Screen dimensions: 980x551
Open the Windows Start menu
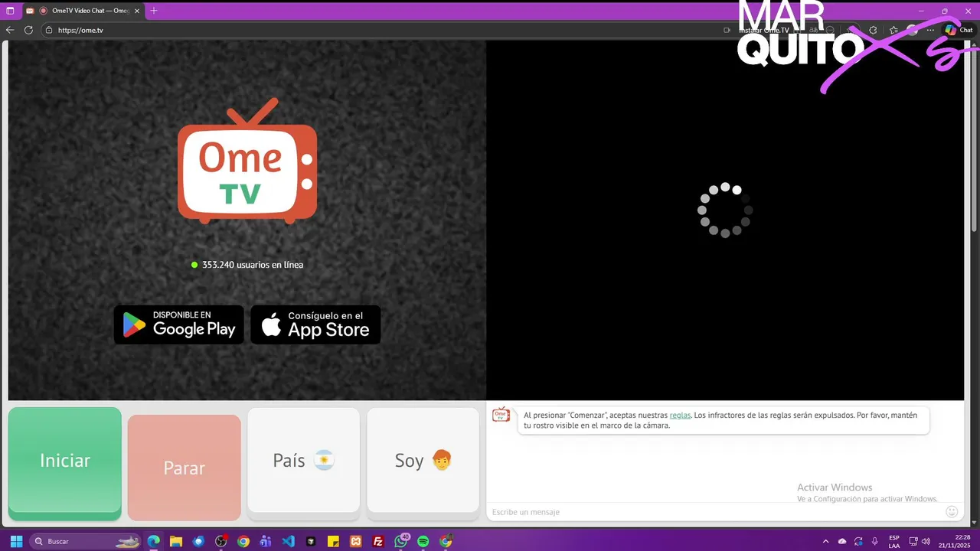(16, 541)
